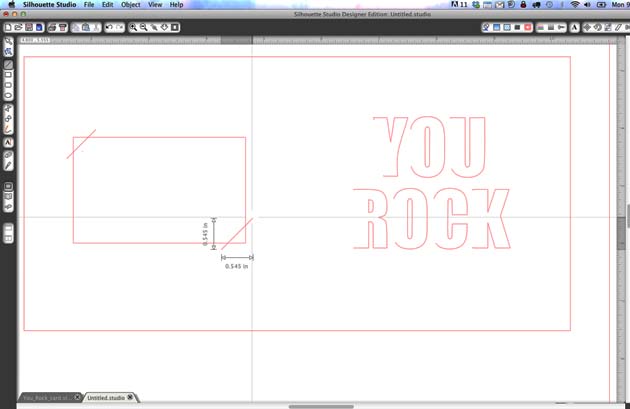Viewport: 630px width, 409px height.
Task: Select the Draw an Ellipse tool
Action: tap(8, 96)
